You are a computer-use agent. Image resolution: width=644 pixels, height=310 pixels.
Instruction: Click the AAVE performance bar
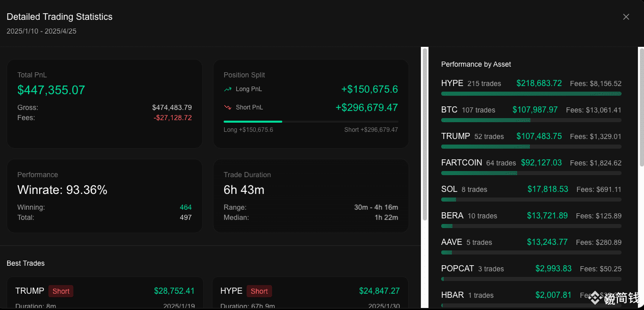(531, 252)
